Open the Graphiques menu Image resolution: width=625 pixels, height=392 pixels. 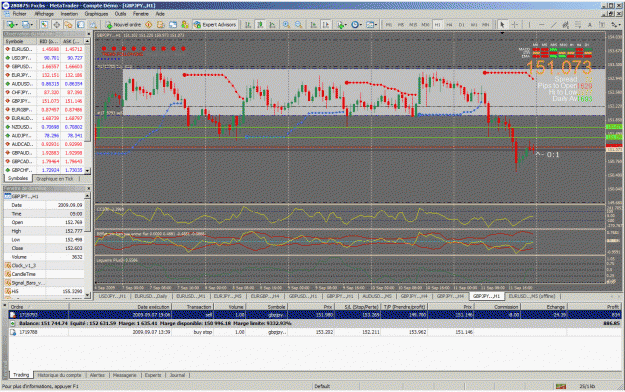tap(96, 14)
